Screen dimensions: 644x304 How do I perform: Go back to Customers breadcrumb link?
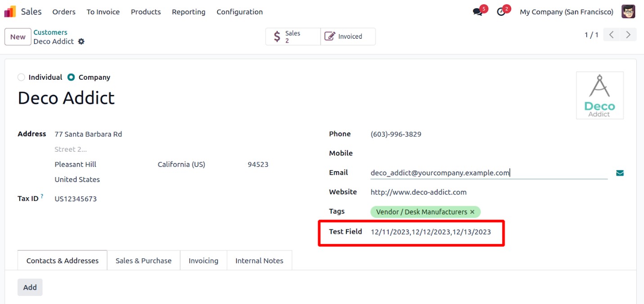click(50, 32)
